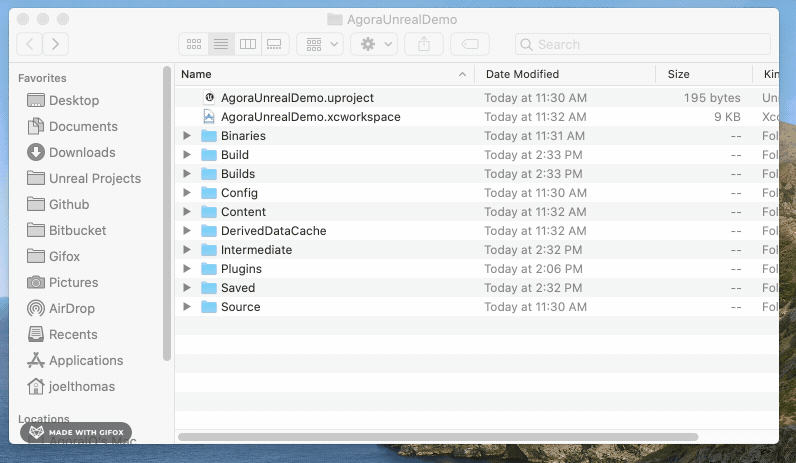Expand the Build folder disclosure triangle
The width and height of the screenshot is (796, 463).
tap(187, 154)
